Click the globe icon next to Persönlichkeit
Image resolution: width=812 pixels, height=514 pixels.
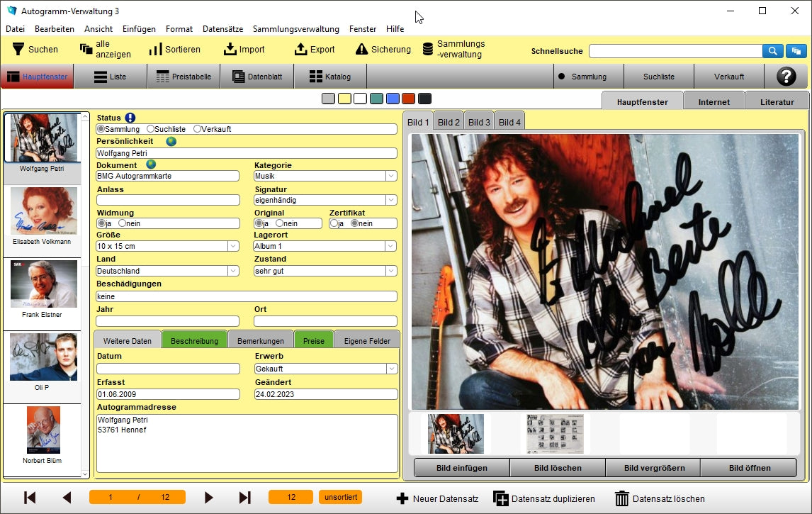171,141
